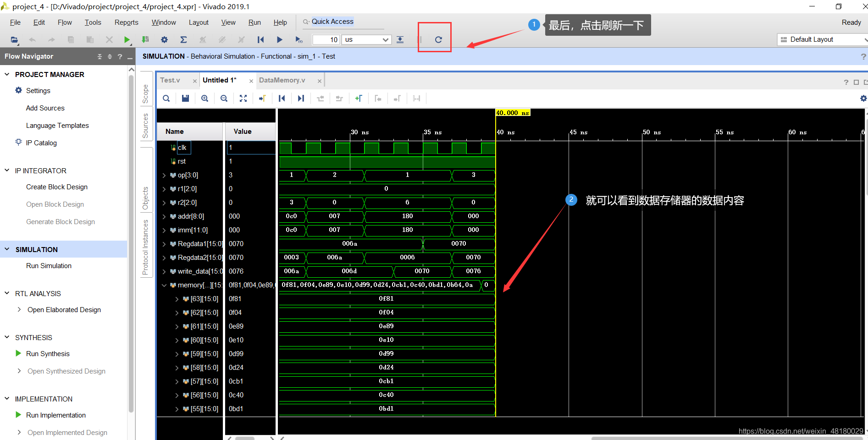Click Add Sources in Project Manager
Viewport: 868px width, 440px height.
point(45,108)
